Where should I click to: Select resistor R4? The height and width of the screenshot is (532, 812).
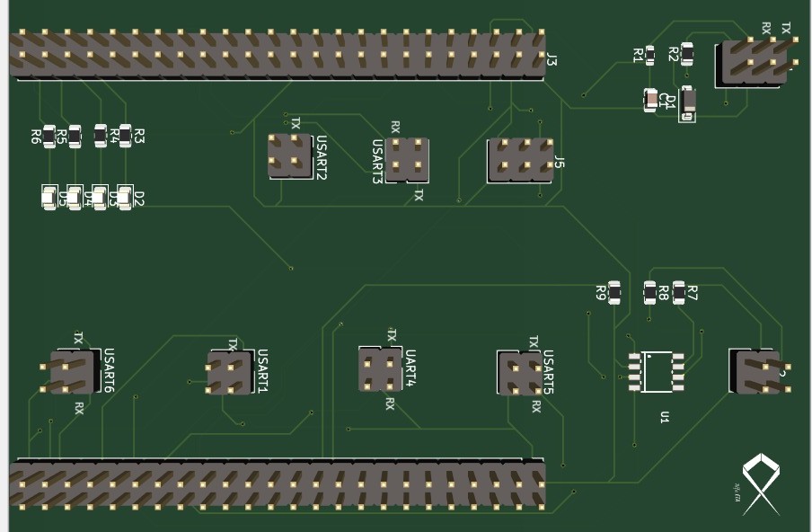[101, 136]
